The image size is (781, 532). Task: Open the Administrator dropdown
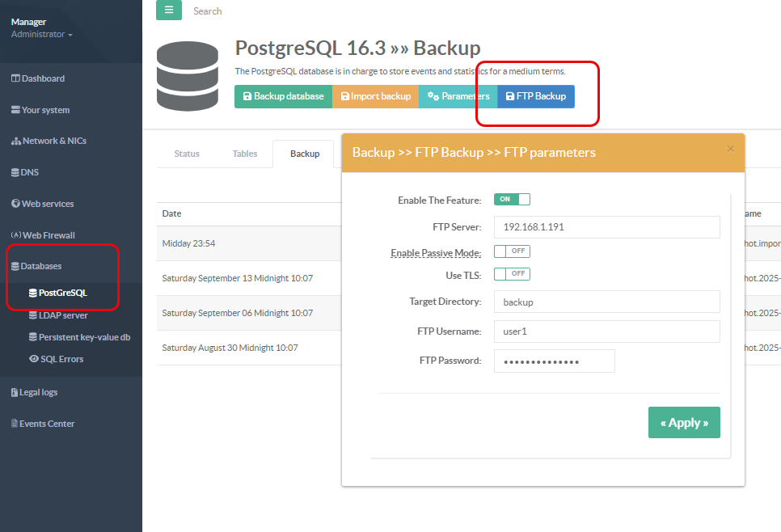point(42,35)
